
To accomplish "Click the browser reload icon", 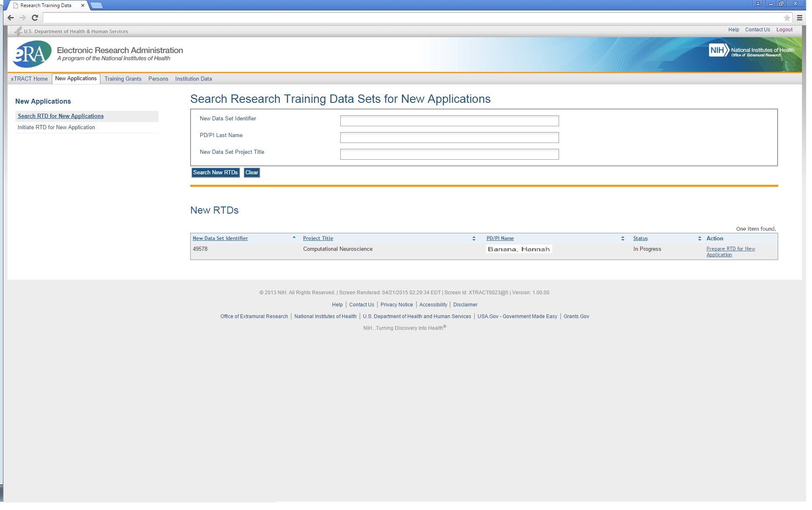I will click(x=35, y=18).
